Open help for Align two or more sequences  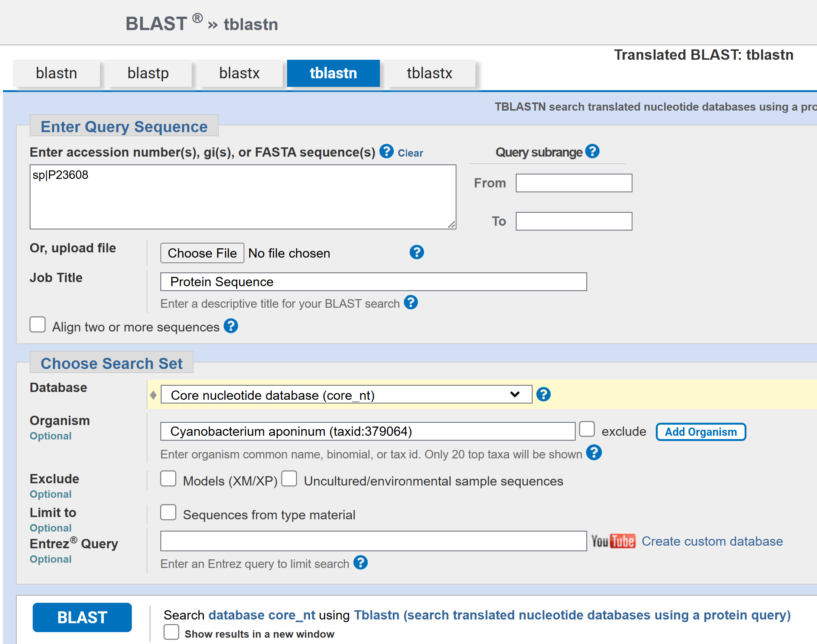click(231, 326)
